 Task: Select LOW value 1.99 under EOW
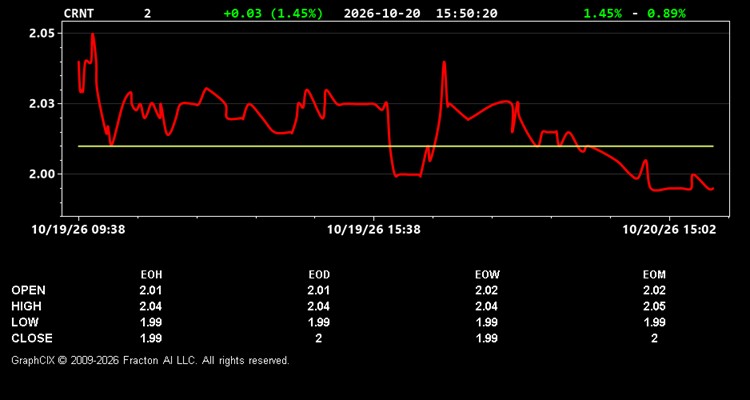coord(486,322)
